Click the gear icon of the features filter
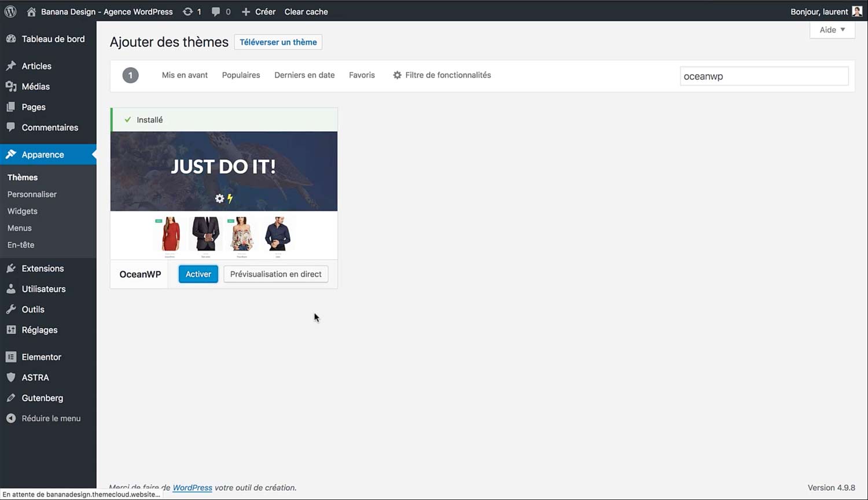This screenshot has width=868, height=500. pyautogui.click(x=397, y=75)
